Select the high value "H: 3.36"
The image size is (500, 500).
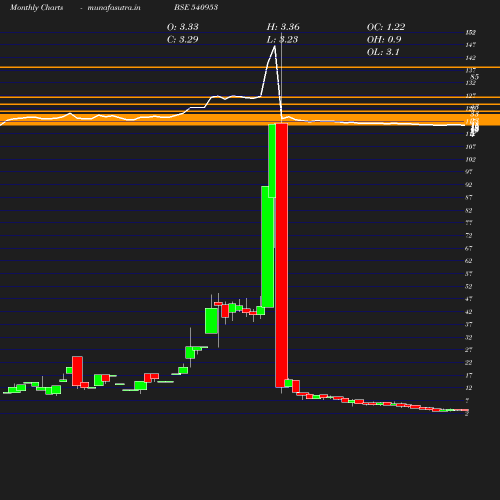[x=283, y=27]
